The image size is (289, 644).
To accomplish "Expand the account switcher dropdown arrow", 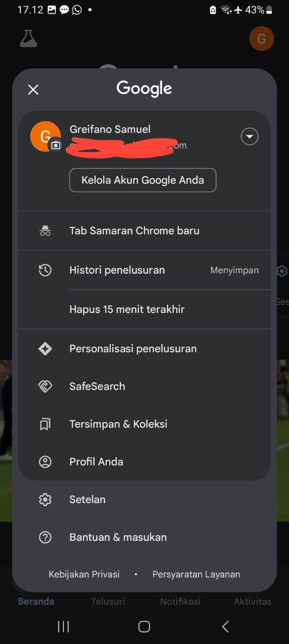I will [x=250, y=136].
